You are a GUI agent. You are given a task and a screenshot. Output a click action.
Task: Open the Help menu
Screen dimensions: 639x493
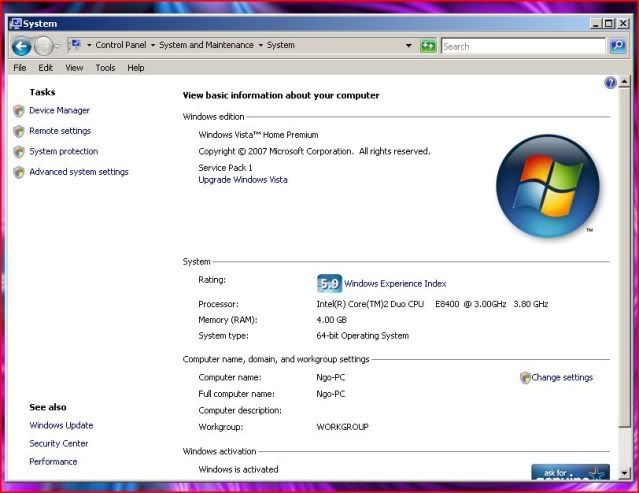(136, 68)
